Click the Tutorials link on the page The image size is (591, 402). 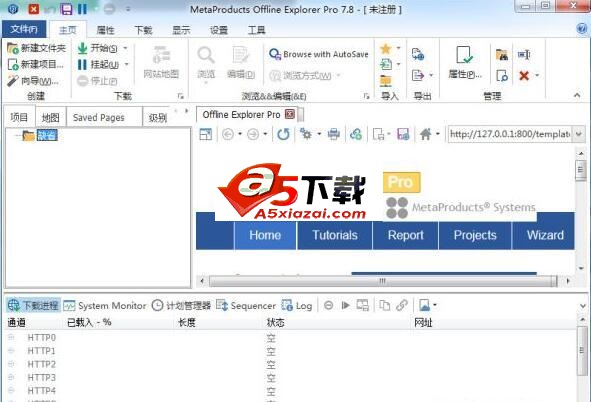[335, 235]
